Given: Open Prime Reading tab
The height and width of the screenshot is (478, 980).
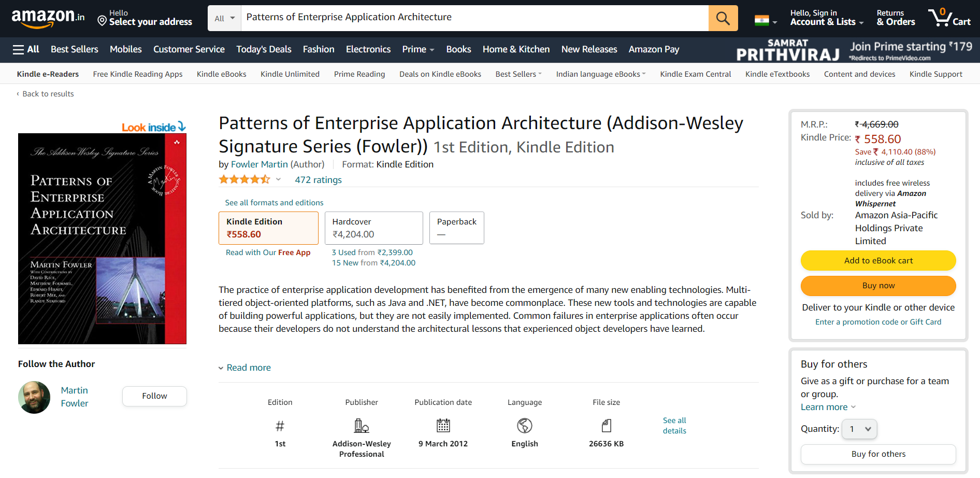Looking at the screenshot, I should click(359, 74).
